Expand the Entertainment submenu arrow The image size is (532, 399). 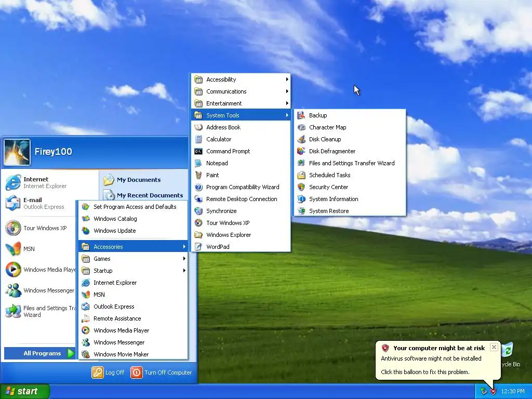(x=287, y=103)
